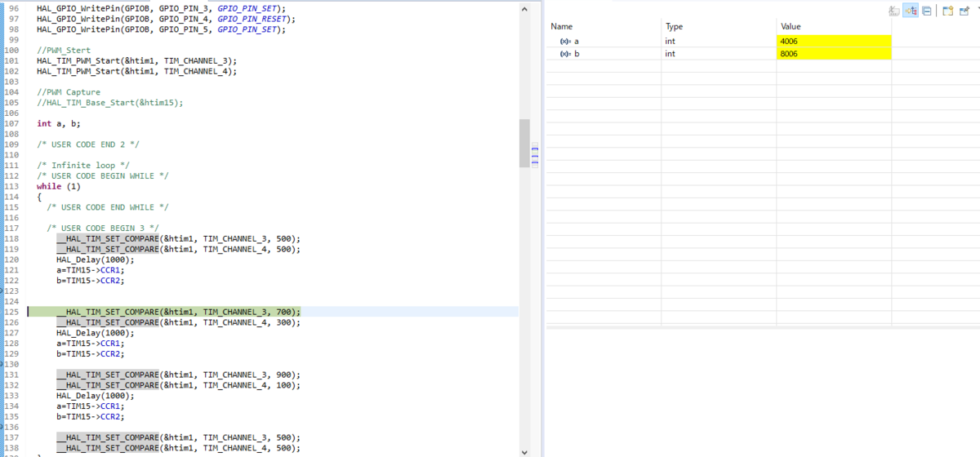This screenshot has height=457, width=980.
Task: Click line 118 TIM_CHANNEL_3, 500 compare statement
Action: click(x=178, y=238)
